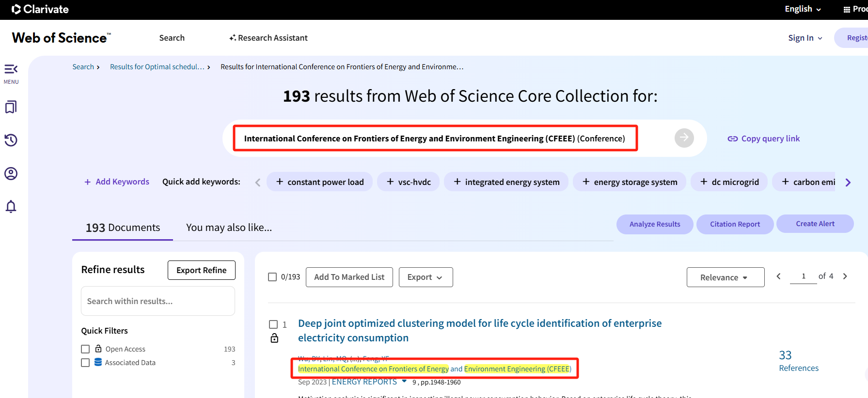
Task: Expand the Relevance sort dropdown
Action: click(x=725, y=277)
